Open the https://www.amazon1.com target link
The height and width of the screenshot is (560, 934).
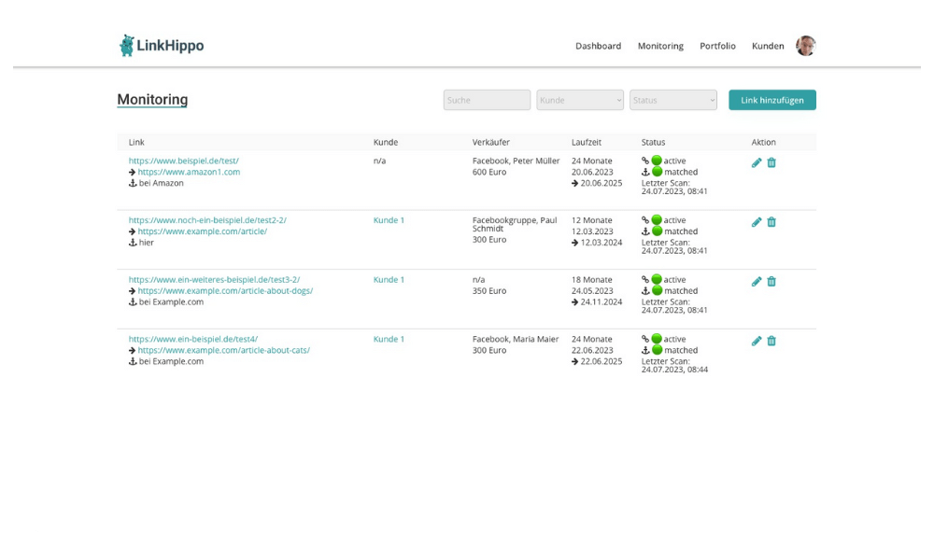[x=189, y=172]
